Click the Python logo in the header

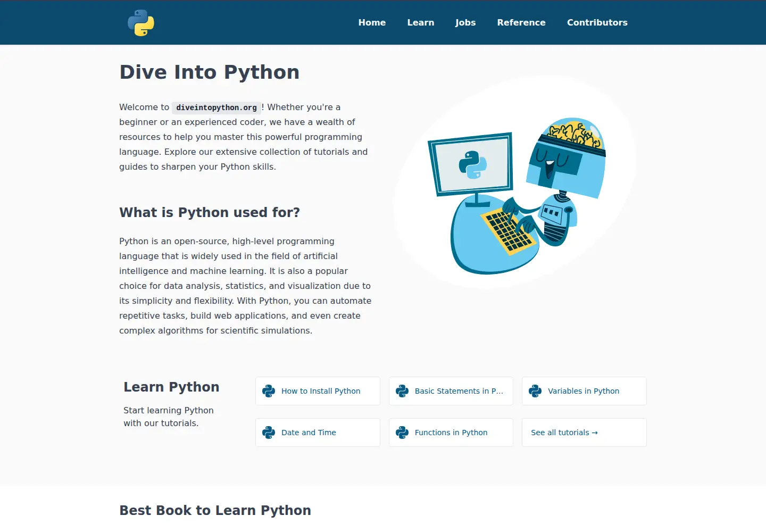click(x=141, y=23)
